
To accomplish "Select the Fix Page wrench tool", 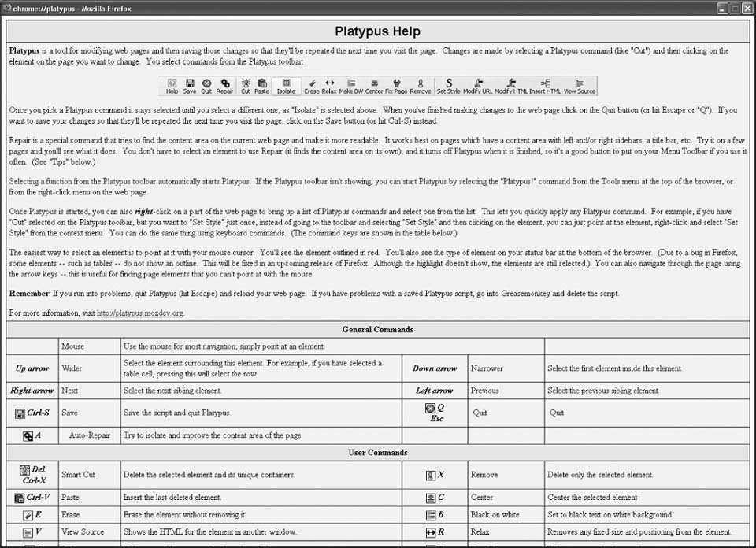I will tap(396, 86).
